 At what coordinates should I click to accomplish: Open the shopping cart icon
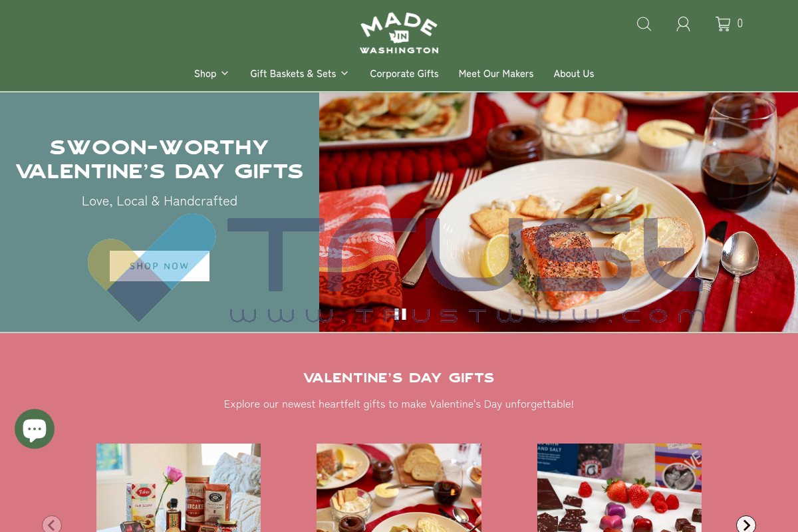click(x=723, y=24)
